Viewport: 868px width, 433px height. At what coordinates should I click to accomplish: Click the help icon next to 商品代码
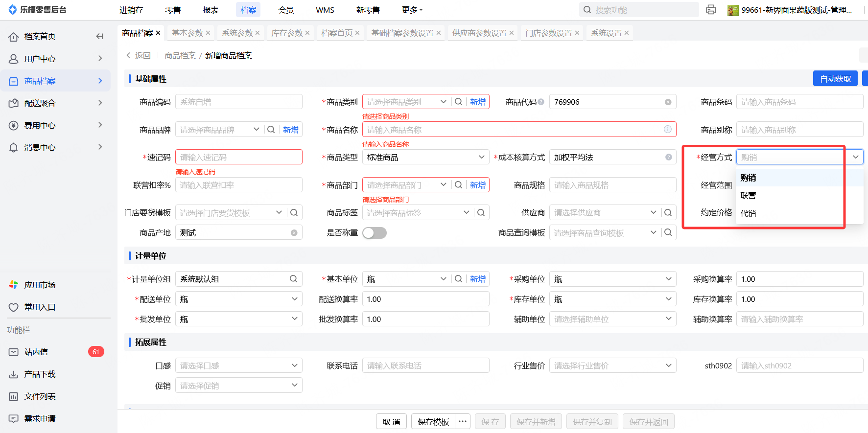[541, 102]
